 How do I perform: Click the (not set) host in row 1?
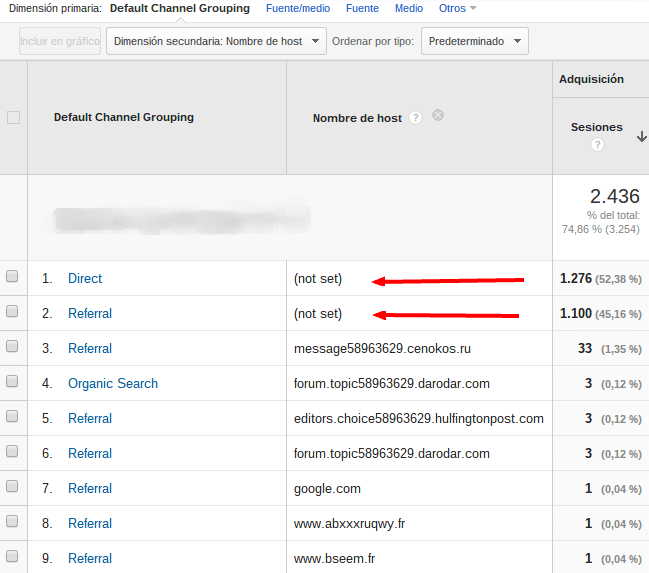coord(318,279)
